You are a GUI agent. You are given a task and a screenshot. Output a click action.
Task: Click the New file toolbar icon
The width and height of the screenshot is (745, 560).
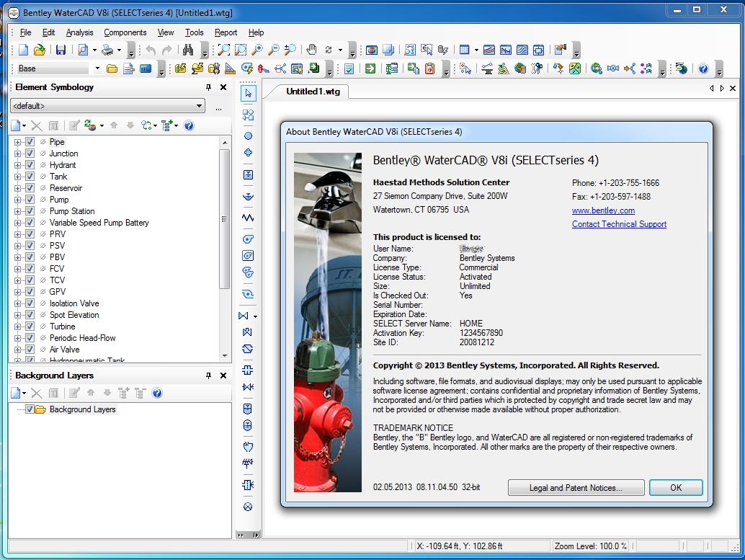click(23, 50)
